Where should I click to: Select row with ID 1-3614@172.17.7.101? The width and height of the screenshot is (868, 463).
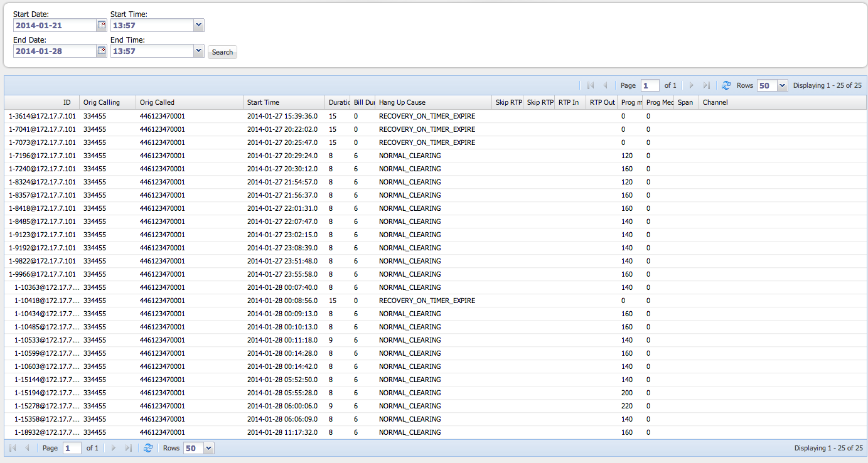coord(435,116)
